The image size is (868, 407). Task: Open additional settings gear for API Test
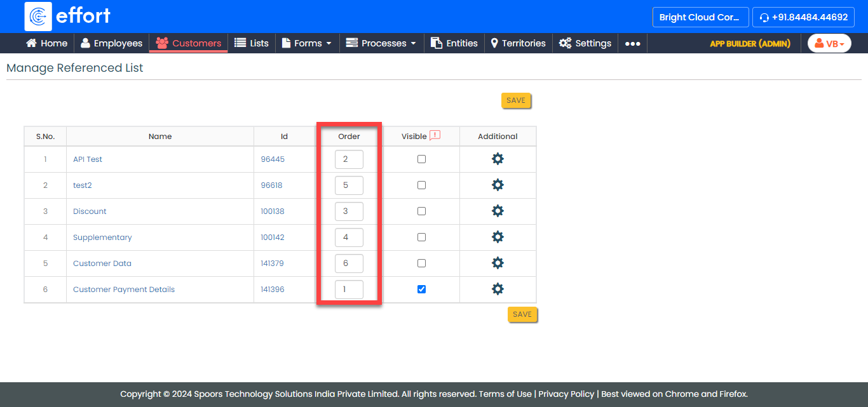click(x=498, y=159)
